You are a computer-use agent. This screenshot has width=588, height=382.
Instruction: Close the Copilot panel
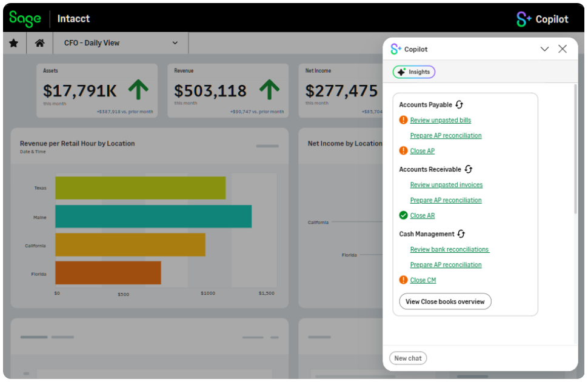tap(562, 49)
